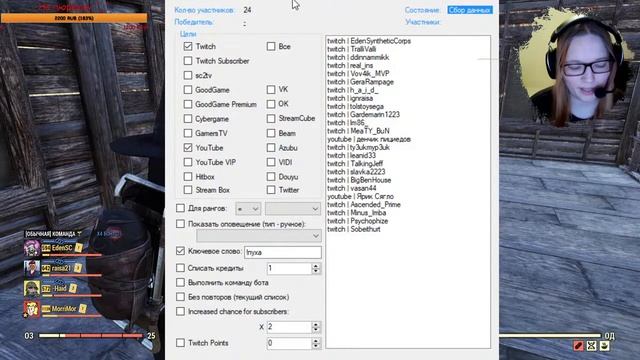Enable the Twitch Points checkbox

[x=180, y=343]
